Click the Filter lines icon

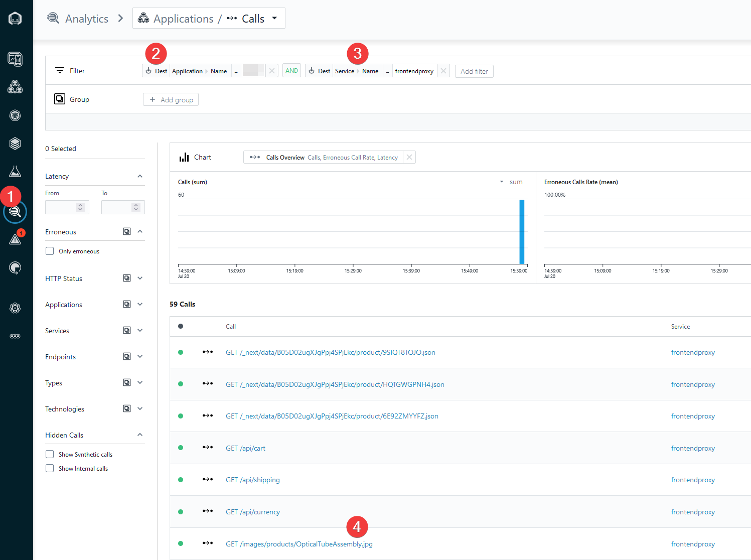pos(60,70)
